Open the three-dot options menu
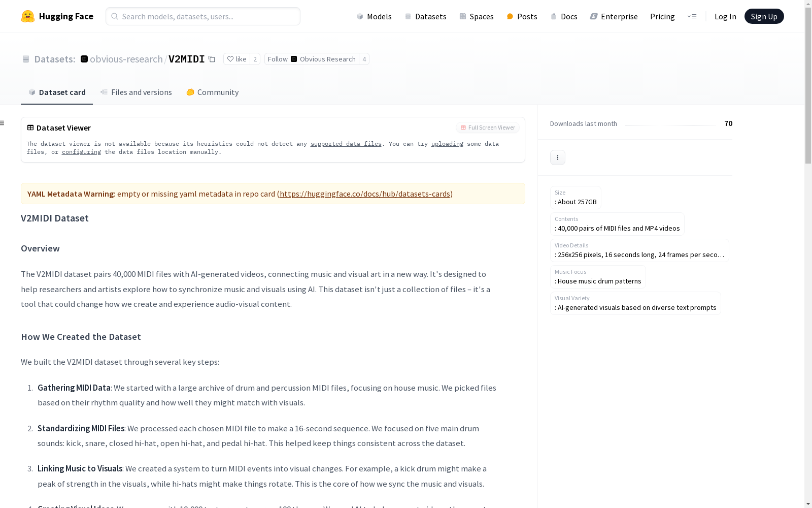This screenshot has height=508, width=812. (558, 157)
